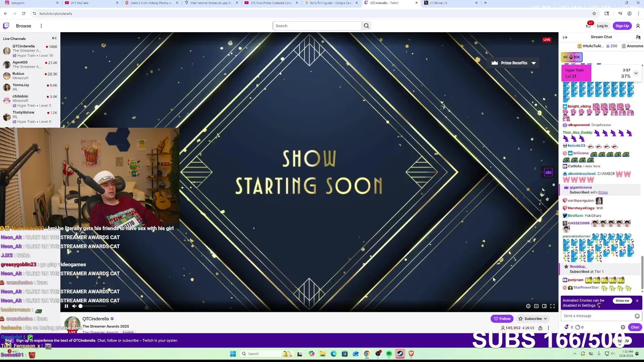Open the emote picker in chat
Image resolution: width=644 pixels, height=362 pixels.
point(637,316)
